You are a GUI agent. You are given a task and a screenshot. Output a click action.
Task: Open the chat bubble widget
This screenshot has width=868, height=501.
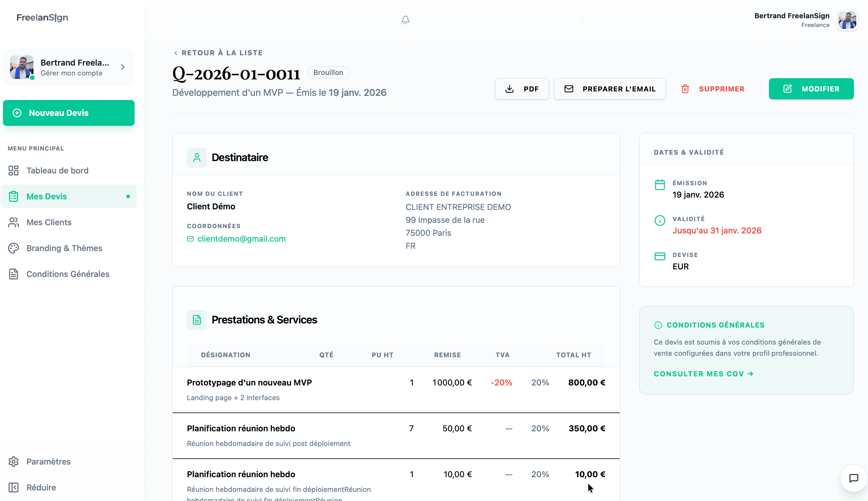point(853,478)
